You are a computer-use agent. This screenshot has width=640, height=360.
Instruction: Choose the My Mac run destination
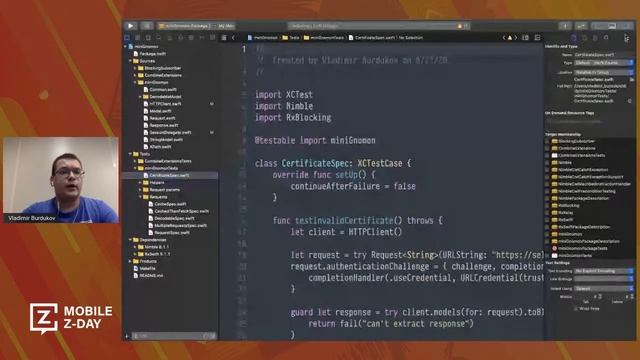point(225,26)
